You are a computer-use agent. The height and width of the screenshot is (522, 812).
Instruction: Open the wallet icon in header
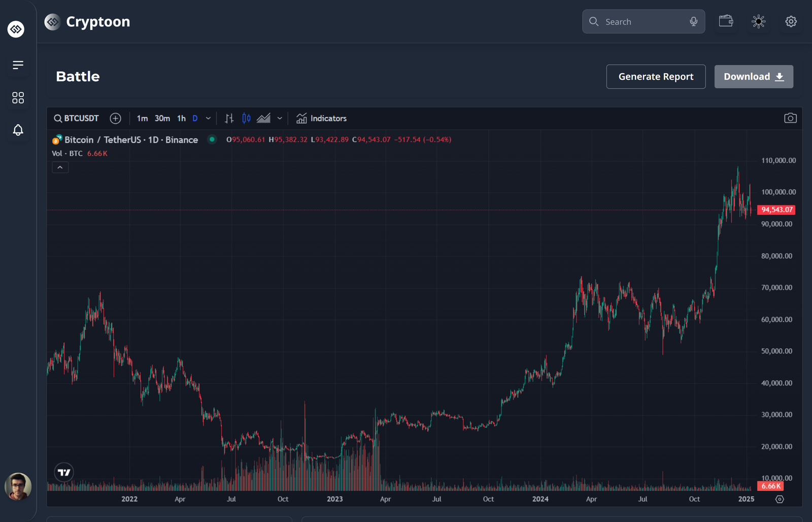point(726,21)
